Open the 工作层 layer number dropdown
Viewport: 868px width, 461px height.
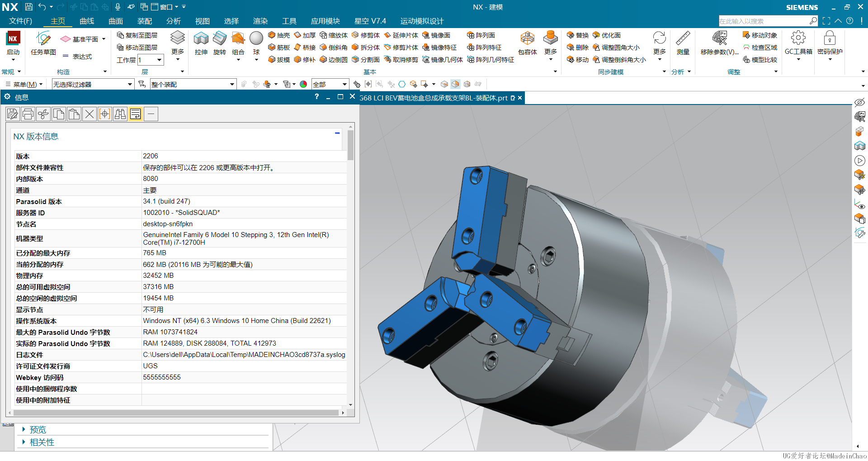(x=151, y=60)
